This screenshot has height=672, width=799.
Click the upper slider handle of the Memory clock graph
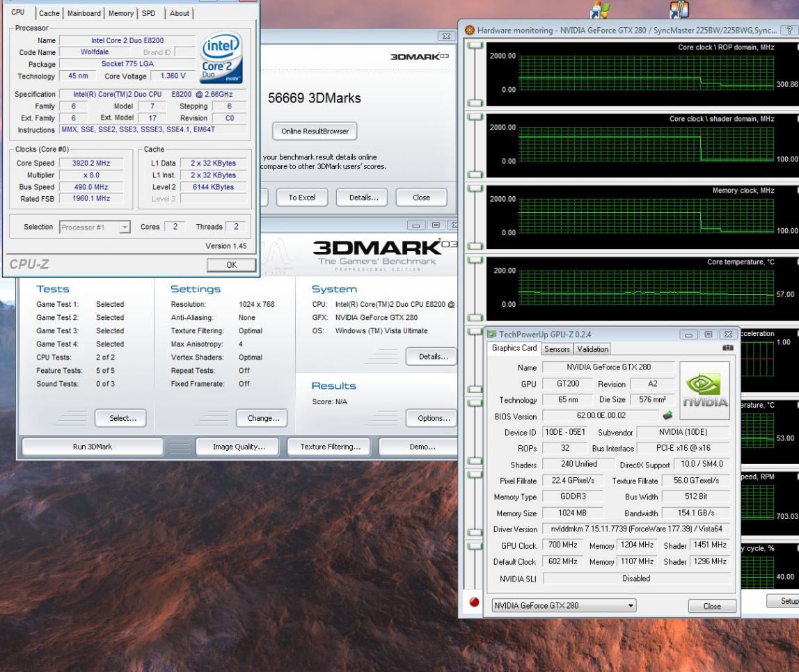pyautogui.click(x=475, y=189)
